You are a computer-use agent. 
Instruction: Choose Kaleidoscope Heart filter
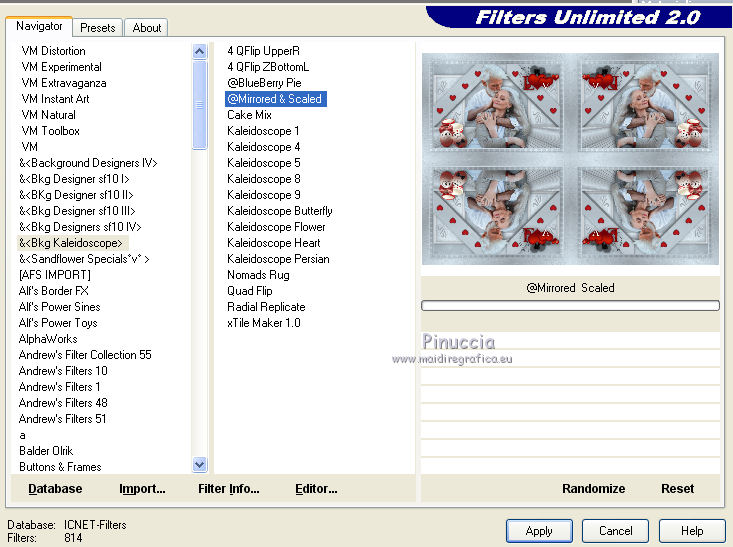tap(273, 243)
